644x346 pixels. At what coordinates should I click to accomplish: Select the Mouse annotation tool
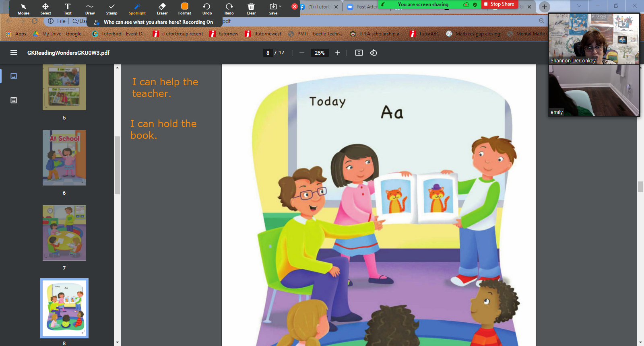click(23, 9)
